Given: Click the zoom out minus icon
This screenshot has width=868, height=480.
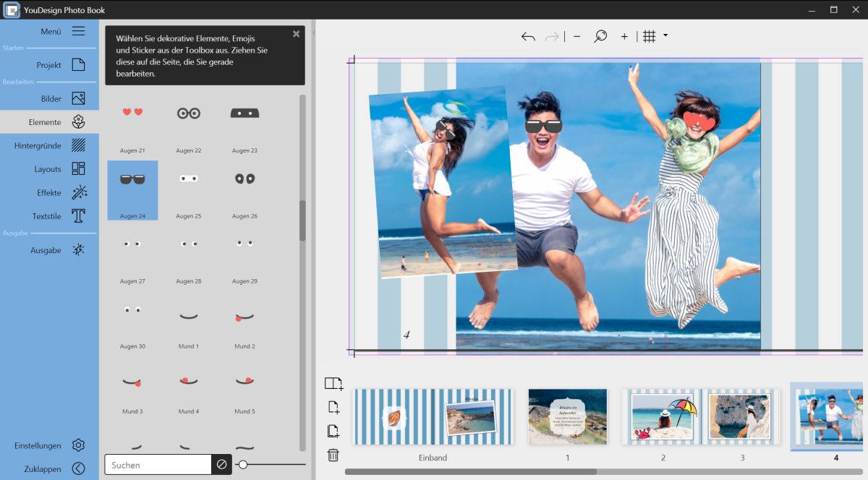Looking at the screenshot, I should click(x=576, y=37).
